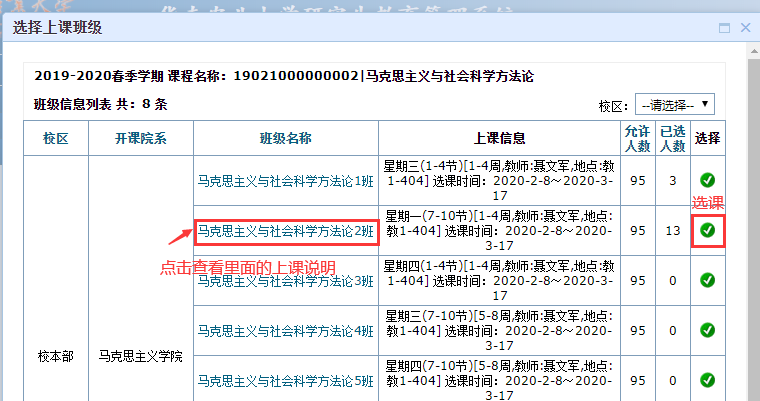760x401 pixels.
Task: Open the 马克思主义与社会科学方法论5班 link
Action: point(286,381)
